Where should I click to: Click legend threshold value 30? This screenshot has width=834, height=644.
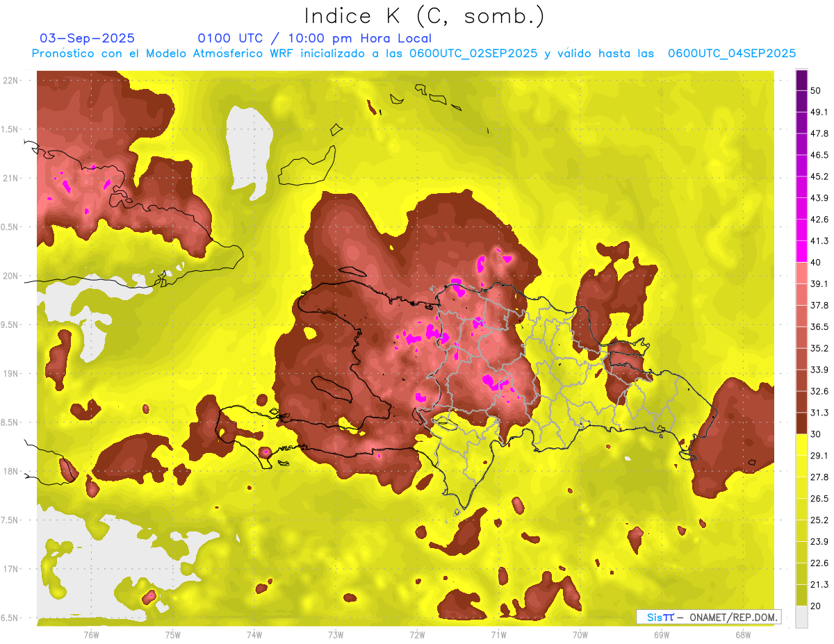click(816, 434)
